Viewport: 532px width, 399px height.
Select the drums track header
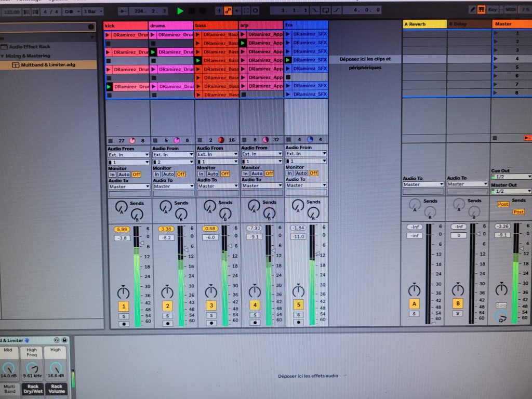point(170,25)
